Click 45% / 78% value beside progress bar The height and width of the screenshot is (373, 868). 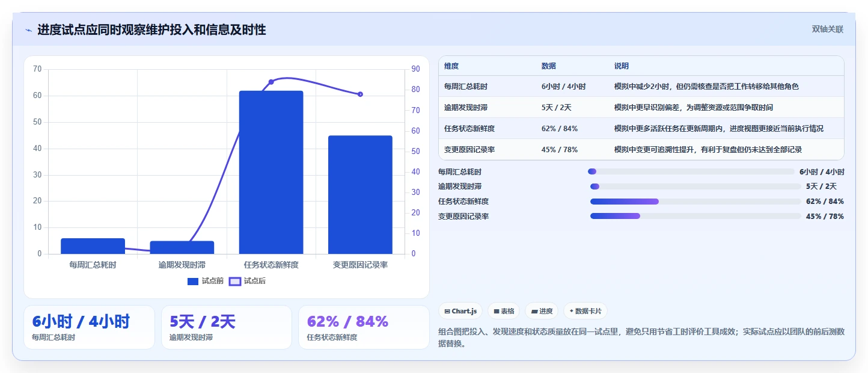point(825,217)
